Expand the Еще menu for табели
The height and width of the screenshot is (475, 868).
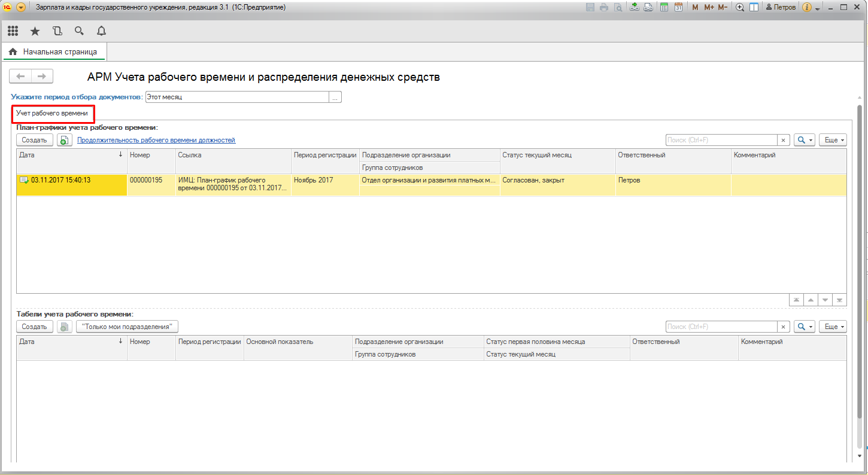[x=832, y=327]
